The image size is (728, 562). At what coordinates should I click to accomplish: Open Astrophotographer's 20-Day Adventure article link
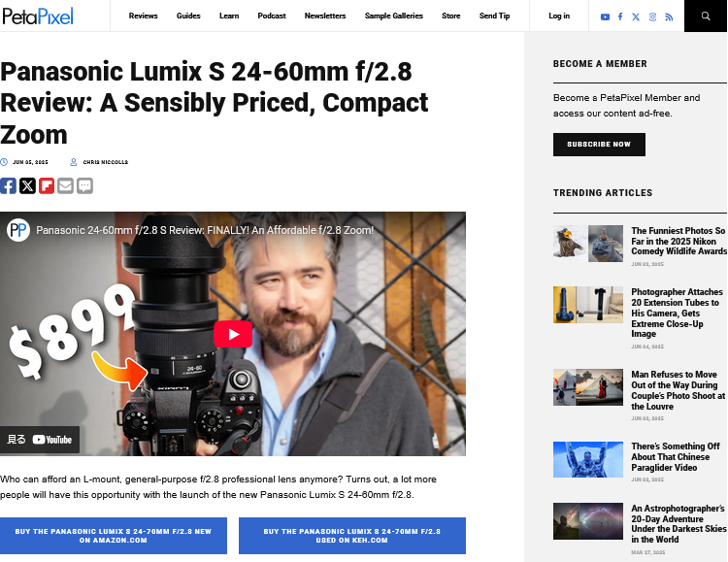(678, 523)
